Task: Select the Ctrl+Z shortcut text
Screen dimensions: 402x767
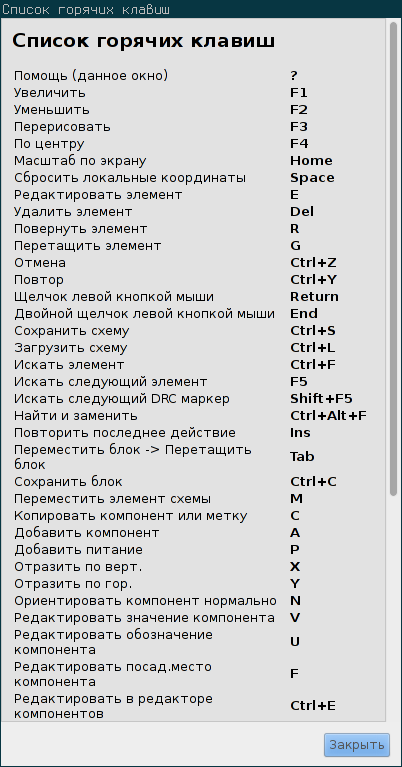Action: 313,263
